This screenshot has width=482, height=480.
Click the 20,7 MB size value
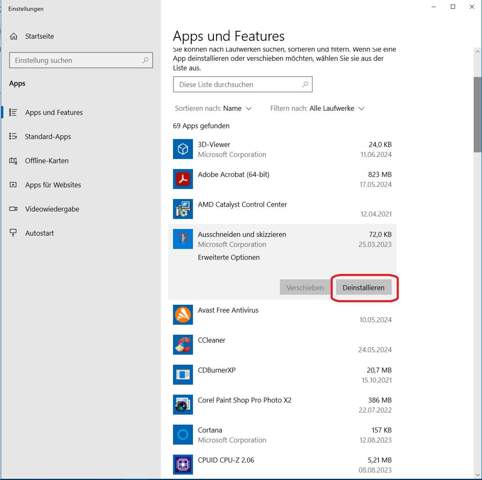tap(379, 370)
